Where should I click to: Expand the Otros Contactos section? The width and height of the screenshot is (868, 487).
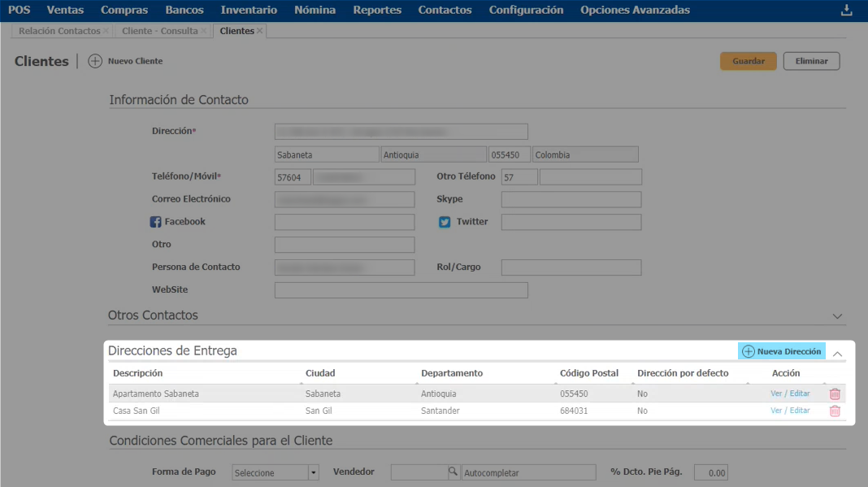pyautogui.click(x=838, y=315)
